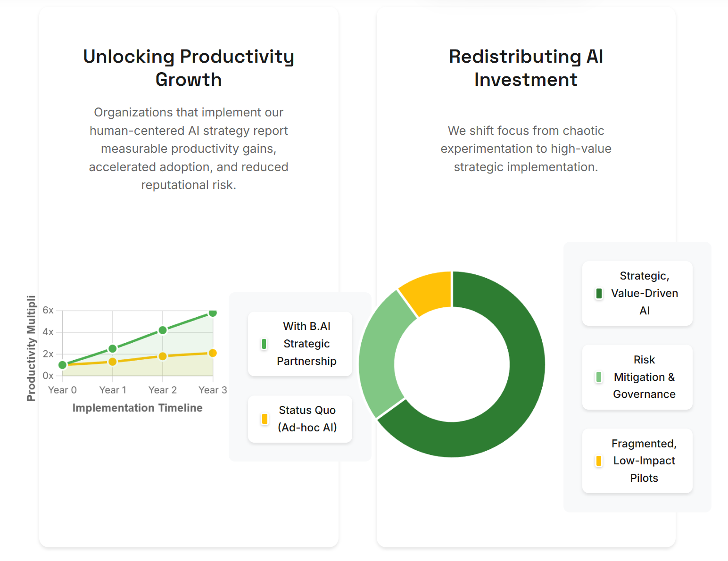Click the Year 0 starting data point
Image resolution: width=728 pixels, height=561 pixels.
(62, 365)
